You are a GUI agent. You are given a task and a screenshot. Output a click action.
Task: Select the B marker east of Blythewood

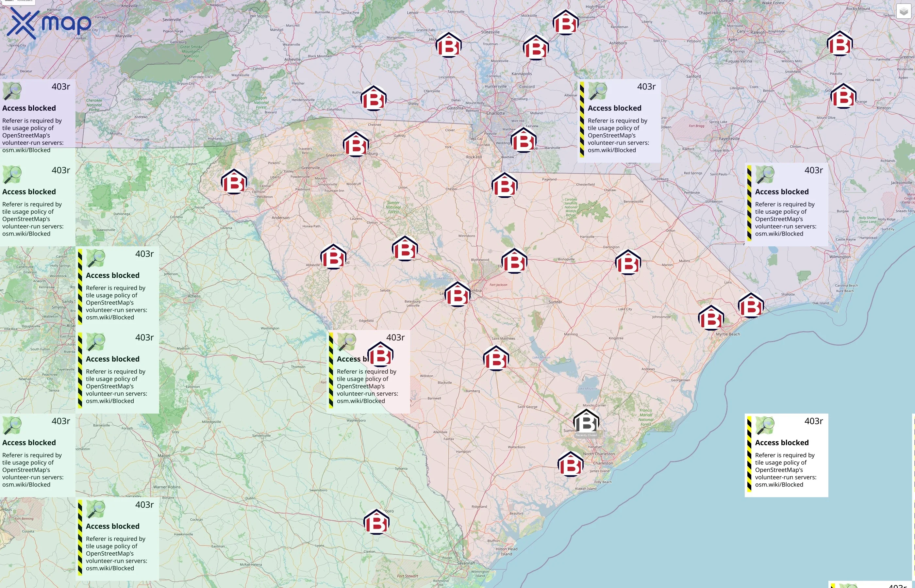[514, 261]
